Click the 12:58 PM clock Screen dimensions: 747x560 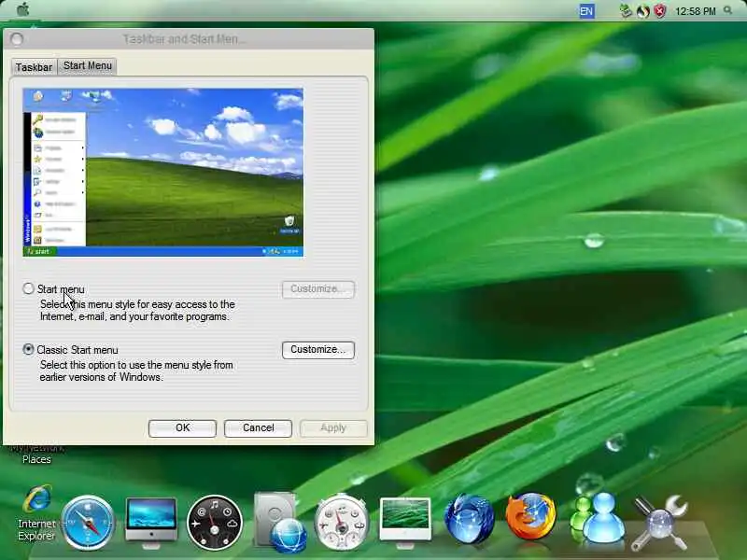[x=695, y=11]
